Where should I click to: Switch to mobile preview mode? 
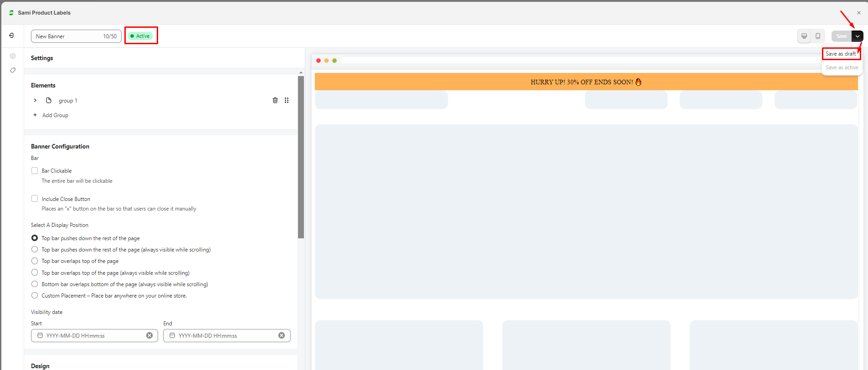coord(818,36)
